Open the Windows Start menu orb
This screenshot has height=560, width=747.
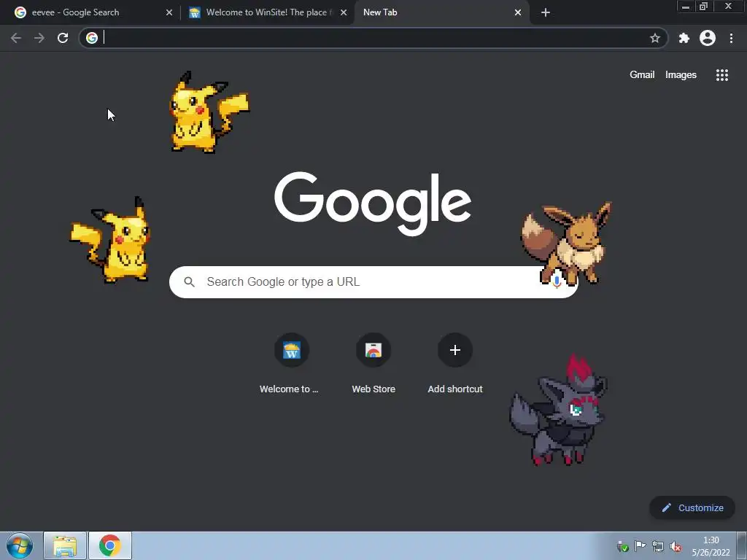pyautogui.click(x=20, y=545)
